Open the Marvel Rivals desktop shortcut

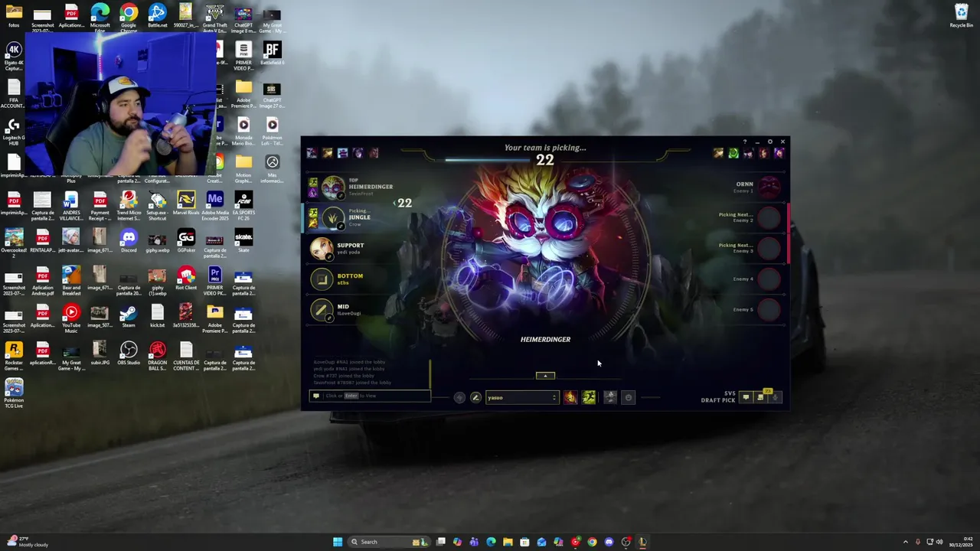[x=186, y=204]
